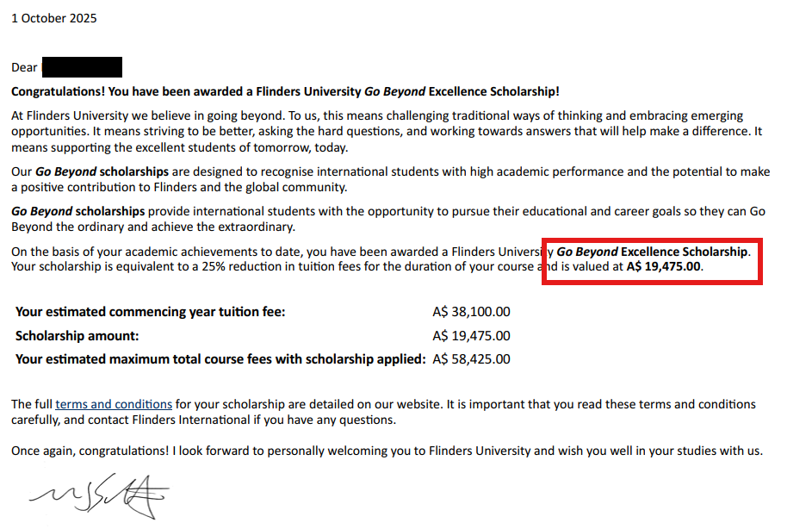
Task: Click the bold Congratulations heading line
Action: point(285,91)
